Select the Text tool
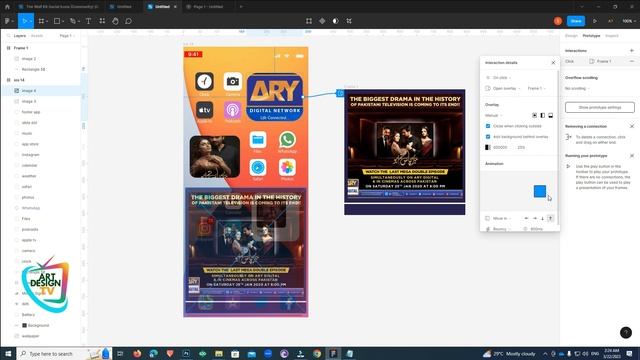 tap(88, 21)
